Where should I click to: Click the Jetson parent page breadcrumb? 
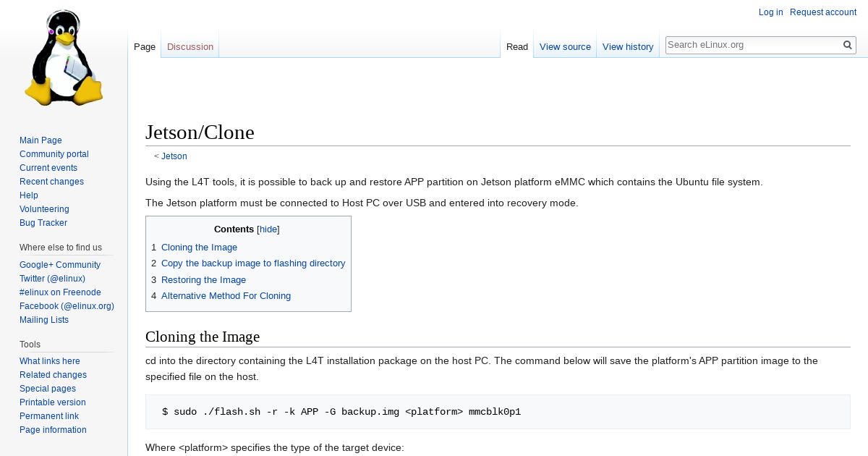(174, 156)
